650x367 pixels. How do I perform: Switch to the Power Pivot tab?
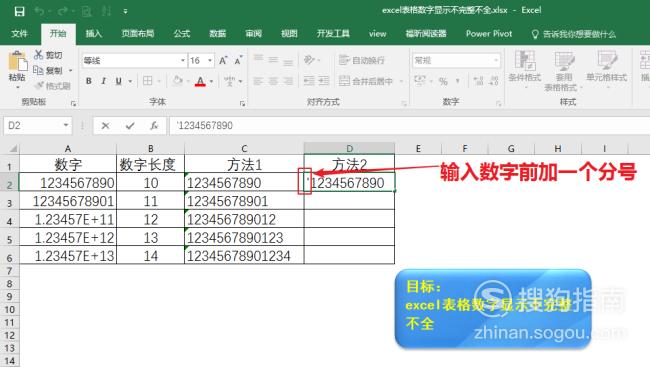pos(489,34)
